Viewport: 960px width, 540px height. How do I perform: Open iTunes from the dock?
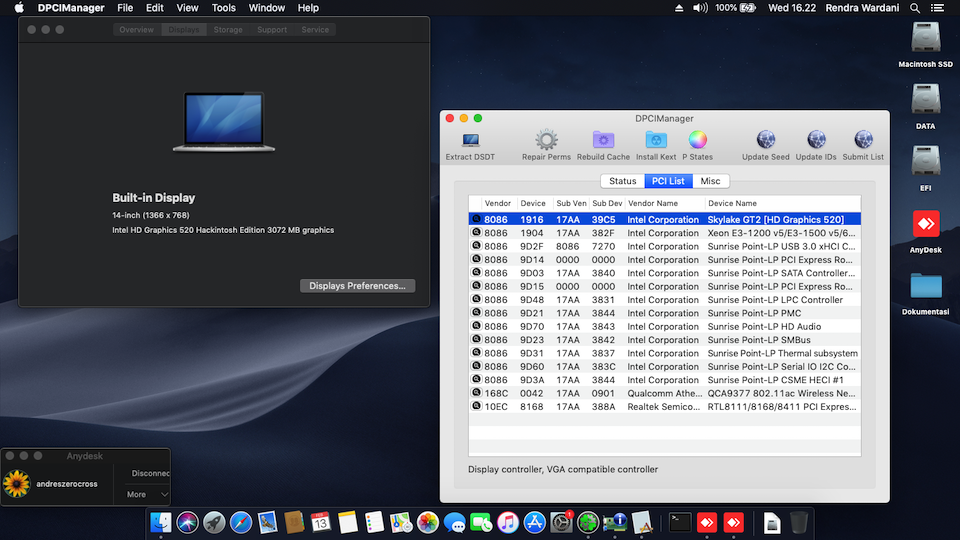coord(508,522)
